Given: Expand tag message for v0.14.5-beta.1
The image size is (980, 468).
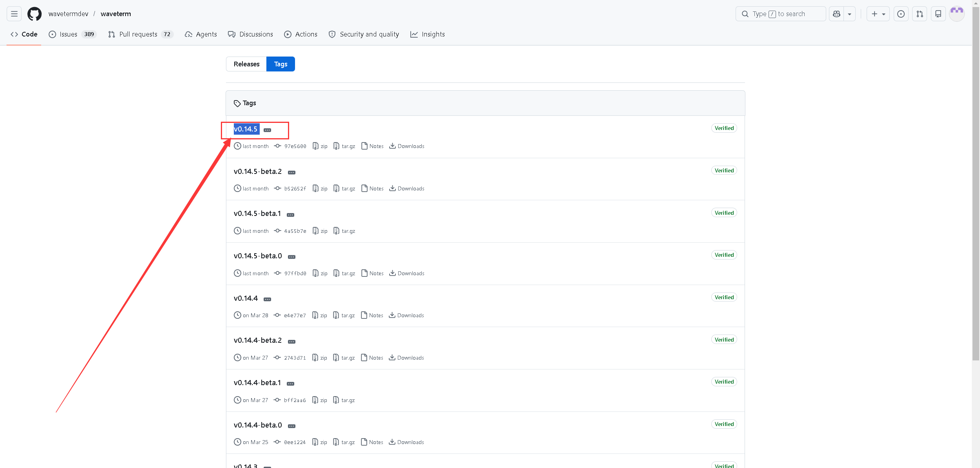Looking at the screenshot, I should click(x=291, y=215).
